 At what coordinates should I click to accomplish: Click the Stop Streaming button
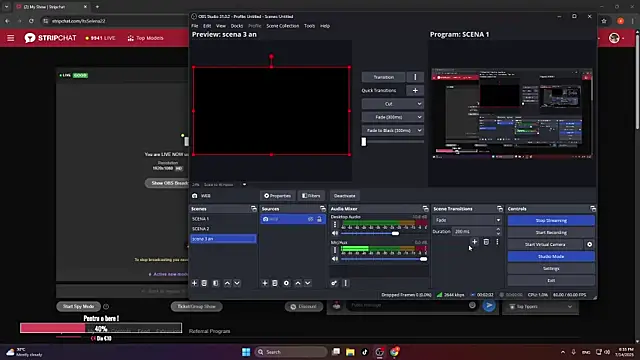[551, 220]
